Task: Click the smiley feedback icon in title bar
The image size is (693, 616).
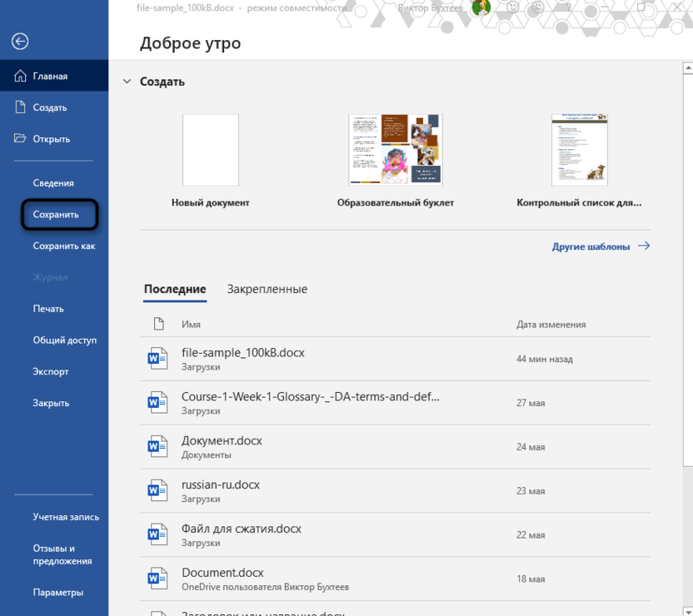Action: (x=512, y=7)
